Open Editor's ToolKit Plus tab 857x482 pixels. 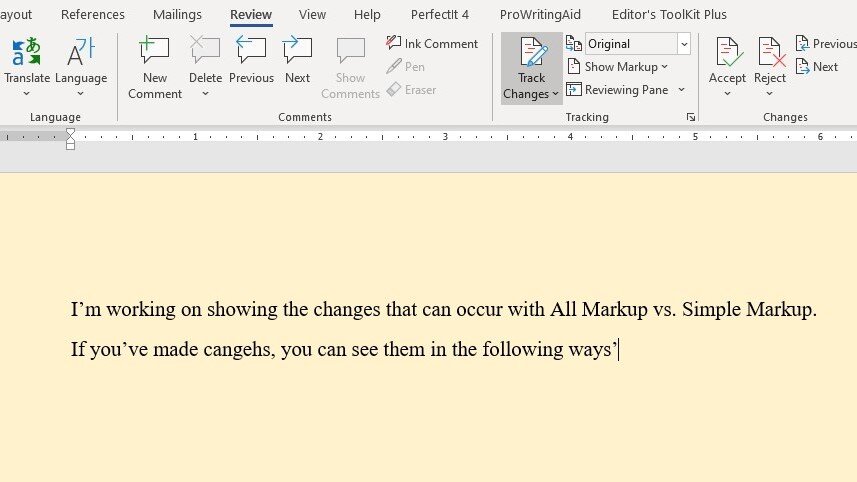[669, 15]
